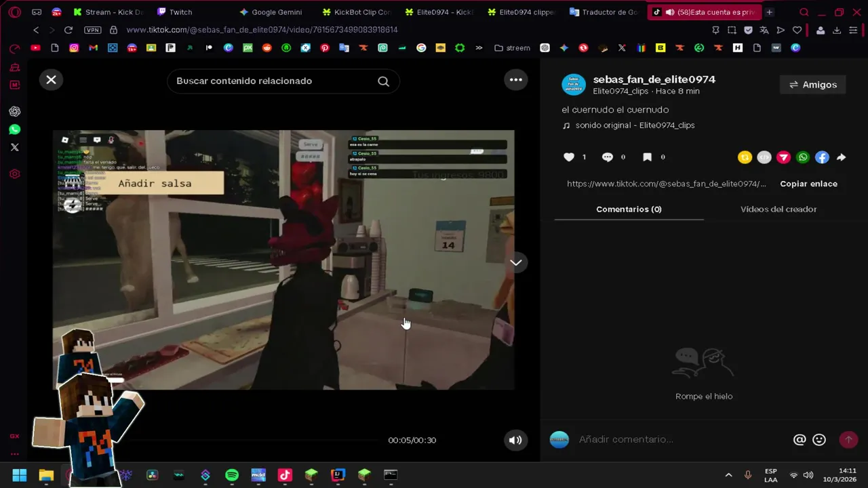This screenshot has height=488, width=868.
Task: Click the creator's profile avatar
Action: pyautogui.click(x=574, y=85)
